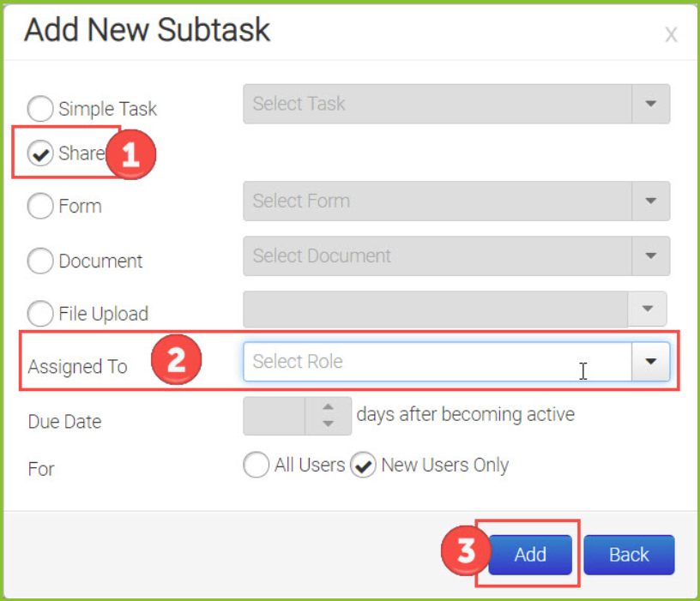This screenshot has width=700, height=601.
Task: Click the Select Task combo box field
Action: pos(437,104)
